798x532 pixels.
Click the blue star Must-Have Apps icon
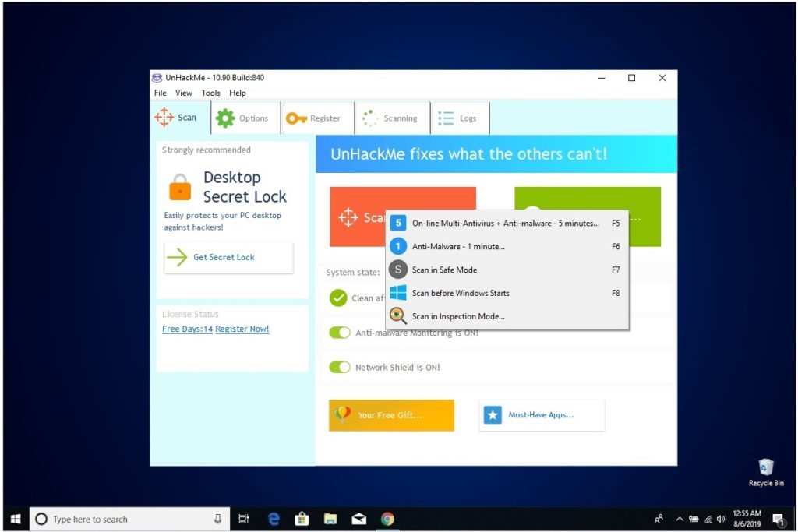[x=493, y=415]
